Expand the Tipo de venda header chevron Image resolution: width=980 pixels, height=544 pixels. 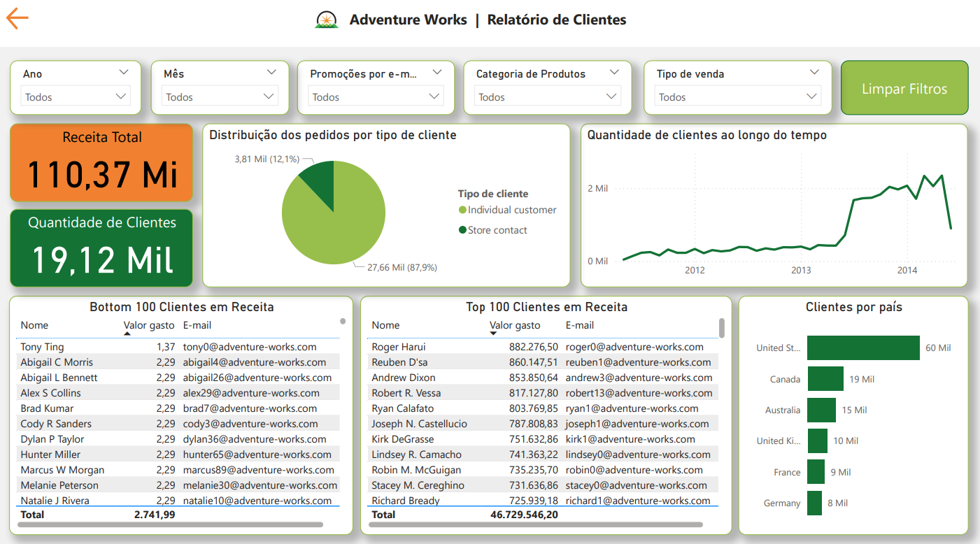point(814,72)
